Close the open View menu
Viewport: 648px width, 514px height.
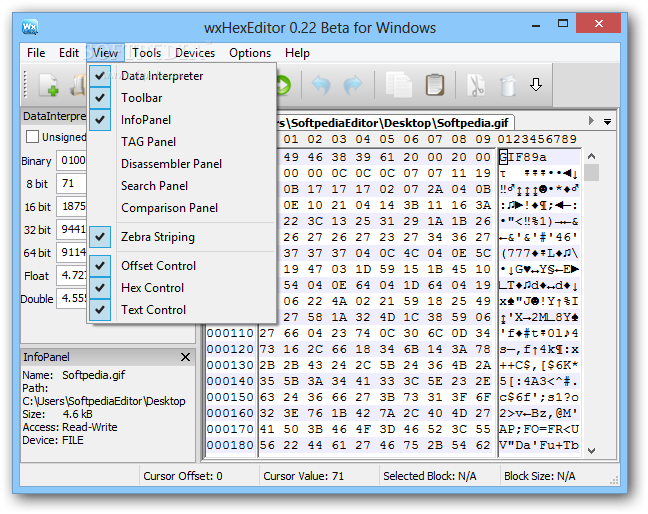point(105,53)
